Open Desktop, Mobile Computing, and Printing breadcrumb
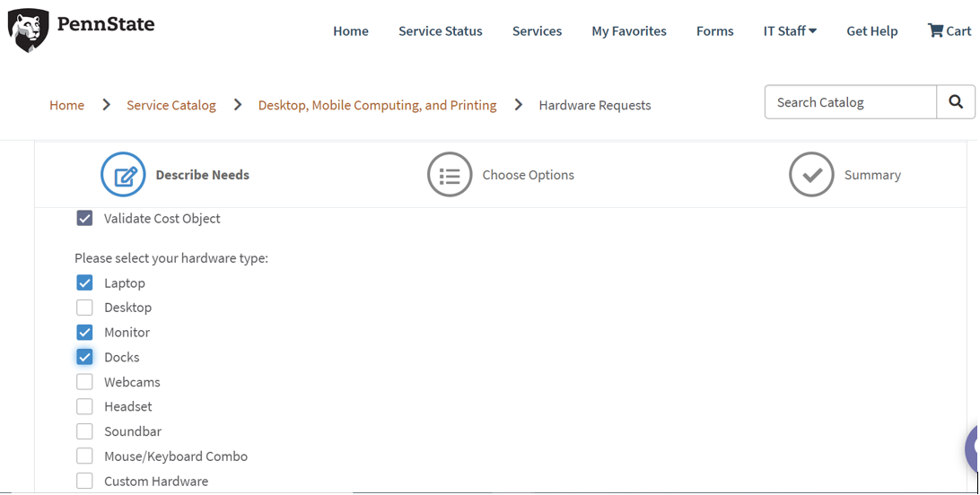 point(377,106)
